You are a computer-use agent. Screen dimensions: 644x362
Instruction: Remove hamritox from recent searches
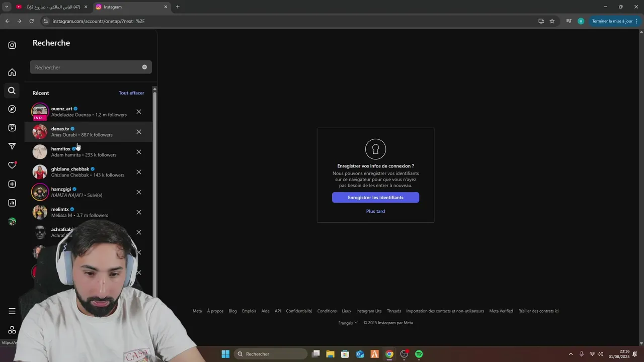pos(139,152)
